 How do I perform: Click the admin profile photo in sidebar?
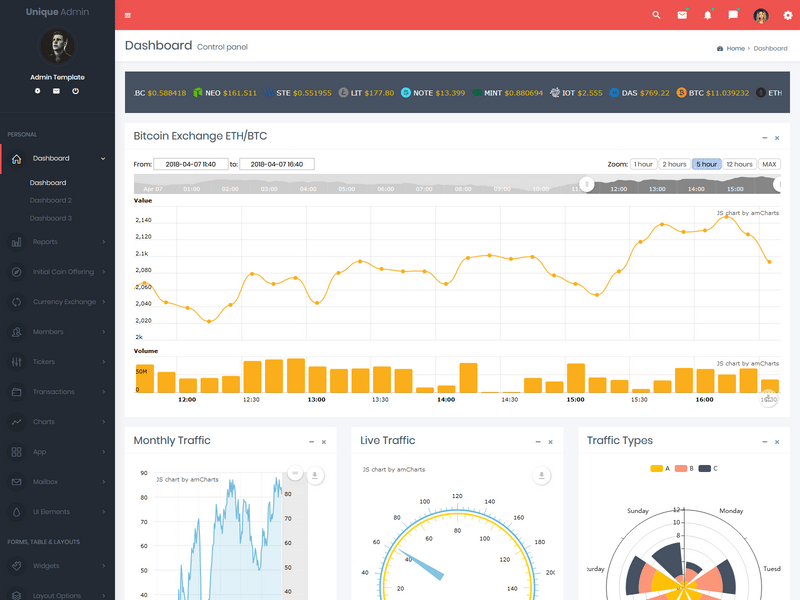tap(57, 46)
